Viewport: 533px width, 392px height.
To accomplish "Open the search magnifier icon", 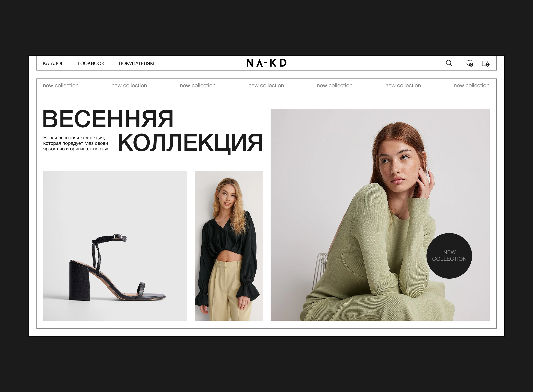I will 449,63.
